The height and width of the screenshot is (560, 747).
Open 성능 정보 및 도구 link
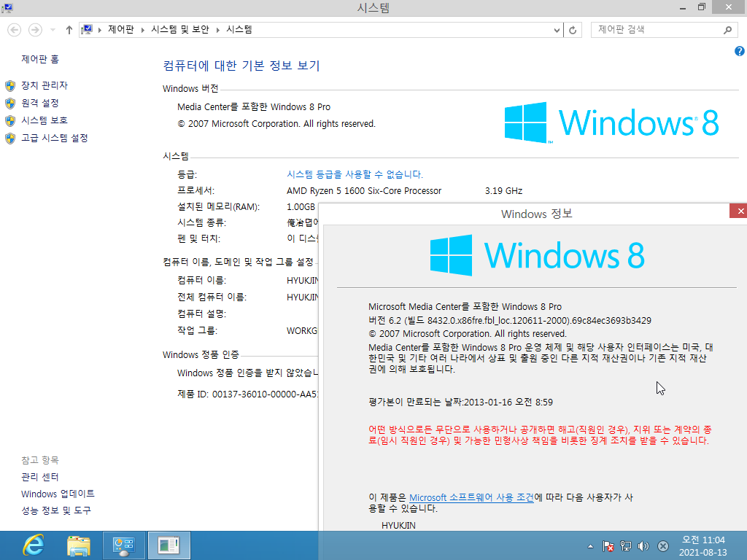56,510
